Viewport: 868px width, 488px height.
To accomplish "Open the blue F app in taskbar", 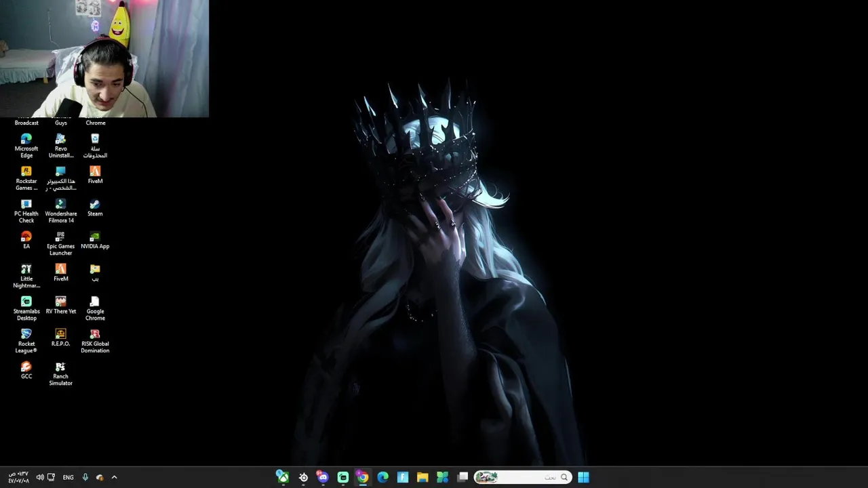I will tap(403, 477).
